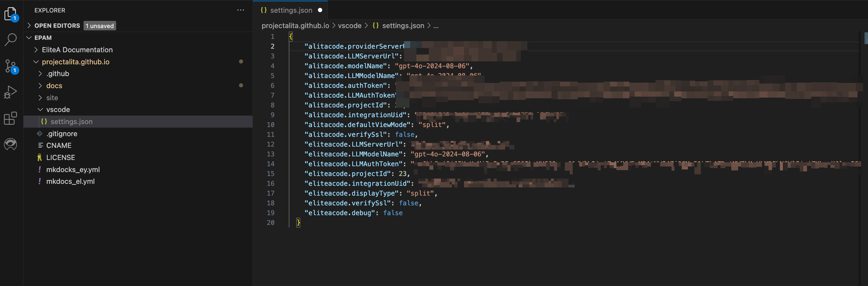Click line number 20 in gutter
Viewport: 868px width, 286px height.
[271, 223]
